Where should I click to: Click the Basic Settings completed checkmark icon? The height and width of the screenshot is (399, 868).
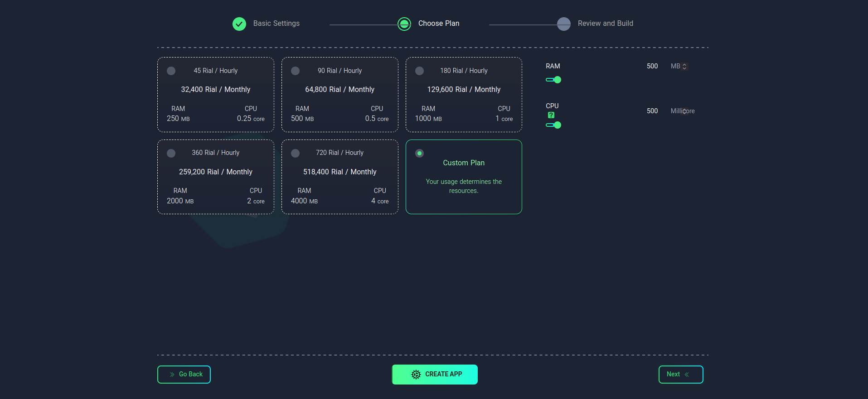click(239, 24)
